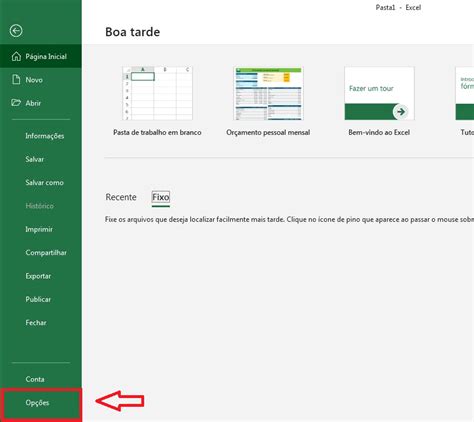Choose Abrir in the backstage menu

point(41,103)
